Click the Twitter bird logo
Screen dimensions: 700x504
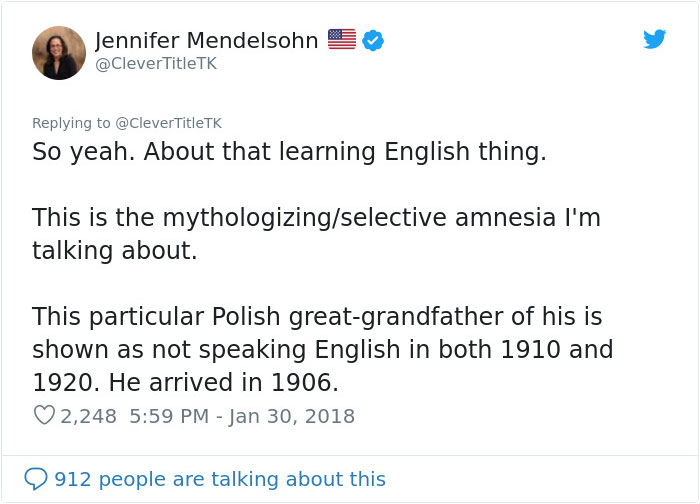click(x=654, y=39)
